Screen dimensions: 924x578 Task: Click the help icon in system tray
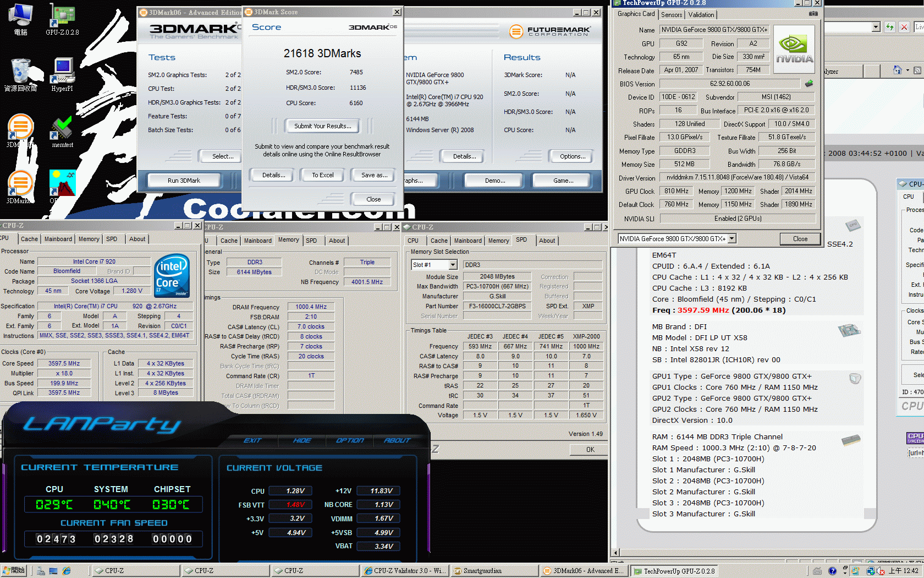pyautogui.click(x=832, y=571)
